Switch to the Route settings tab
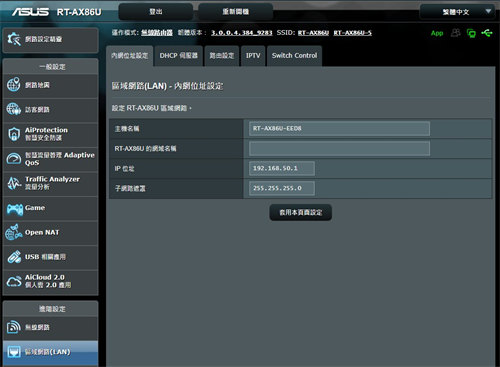 222,56
